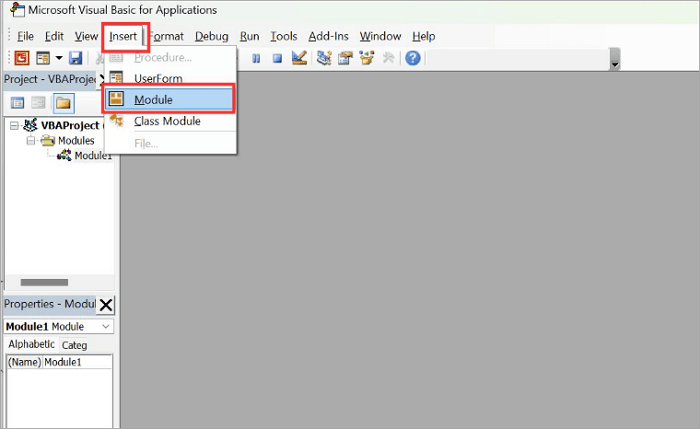700x429 pixels.
Task: Open Properties Window toolbar icon
Action: [x=345, y=58]
